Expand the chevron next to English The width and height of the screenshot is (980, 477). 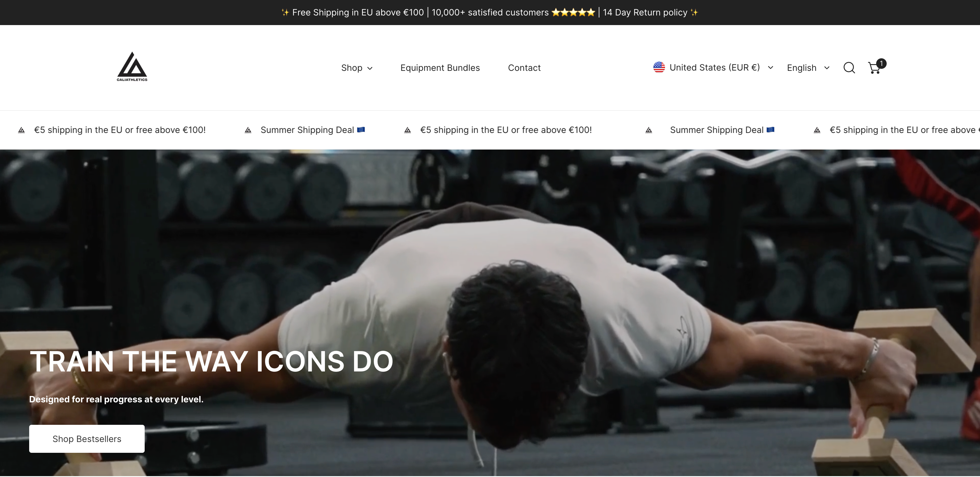click(x=827, y=68)
